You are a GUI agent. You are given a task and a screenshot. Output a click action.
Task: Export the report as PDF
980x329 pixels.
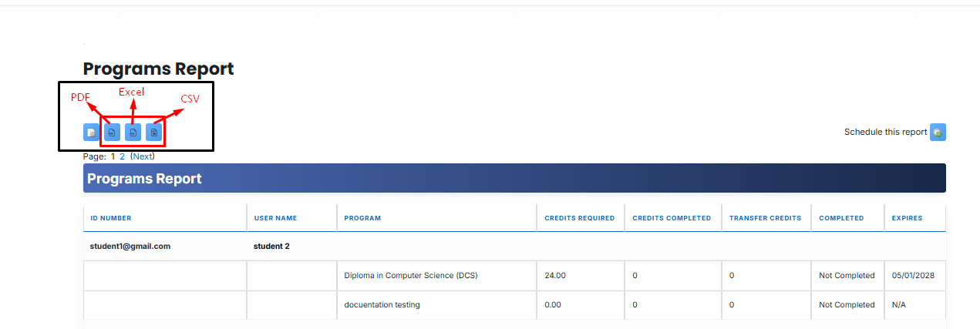tap(112, 133)
